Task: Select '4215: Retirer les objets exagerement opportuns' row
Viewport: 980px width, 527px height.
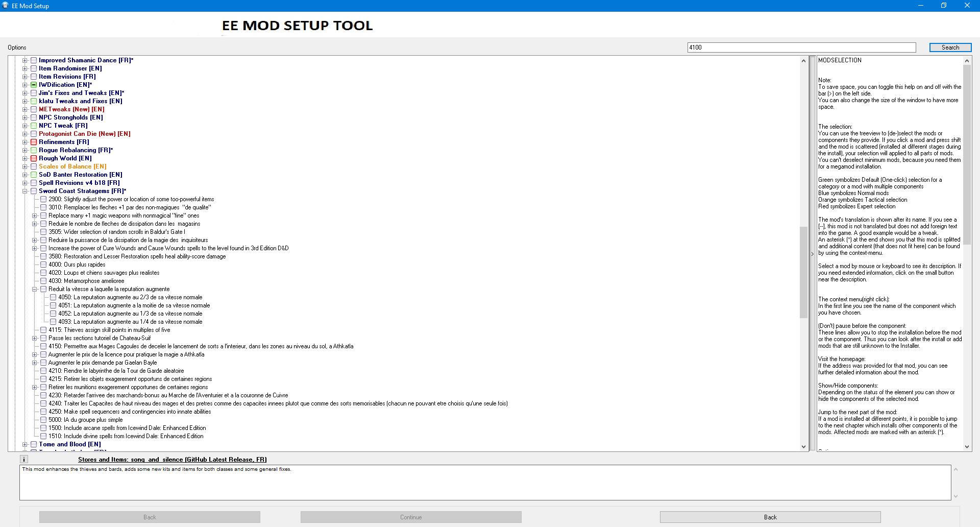Action: [x=130, y=379]
